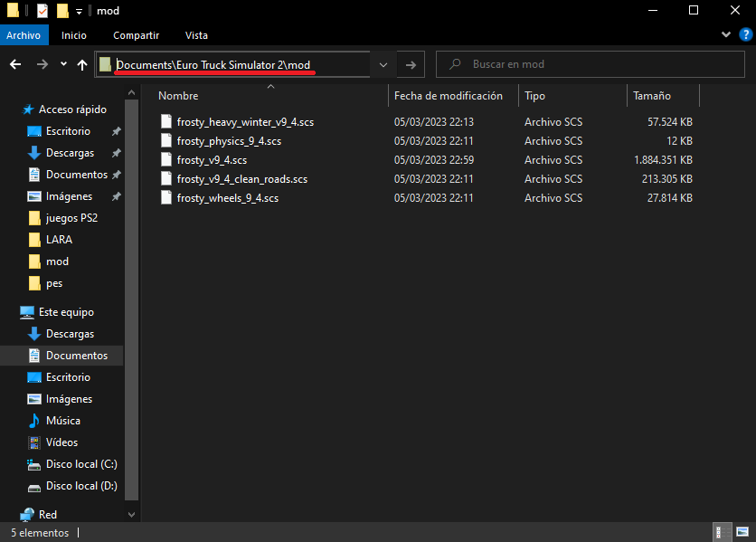Switch to large icons view in status bar

[x=741, y=533]
